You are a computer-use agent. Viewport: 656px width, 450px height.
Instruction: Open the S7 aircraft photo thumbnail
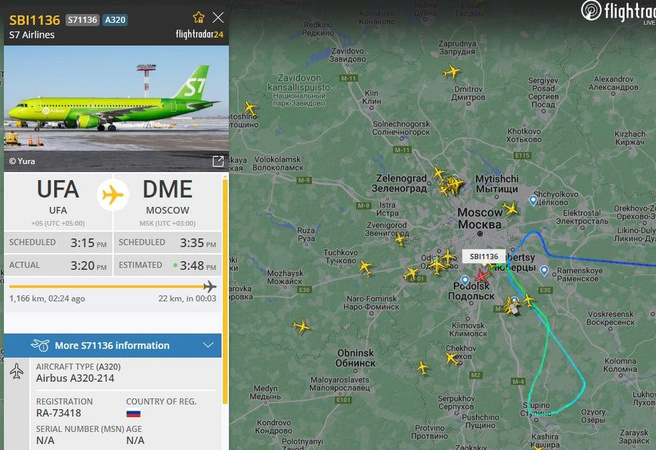click(116, 108)
